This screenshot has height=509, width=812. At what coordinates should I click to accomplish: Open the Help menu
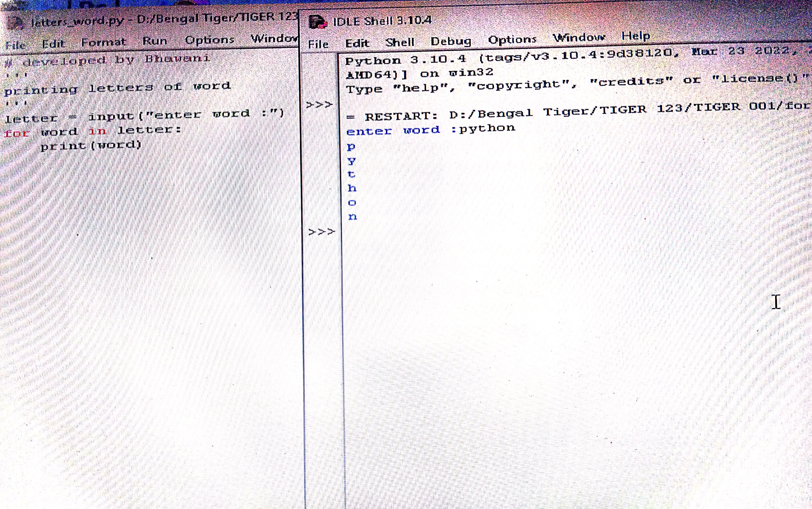[x=635, y=36]
